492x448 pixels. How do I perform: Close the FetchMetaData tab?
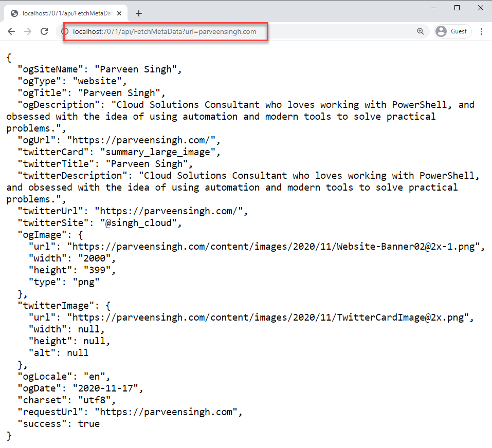(119, 13)
